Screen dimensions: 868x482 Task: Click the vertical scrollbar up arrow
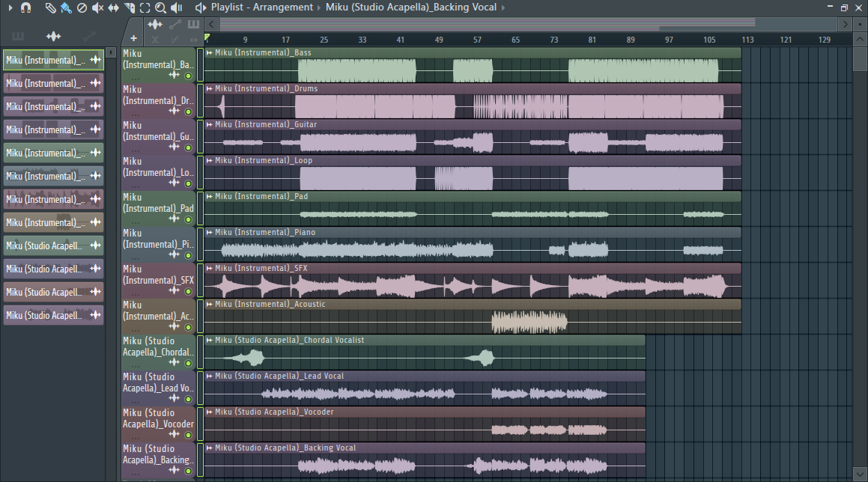[x=860, y=40]
